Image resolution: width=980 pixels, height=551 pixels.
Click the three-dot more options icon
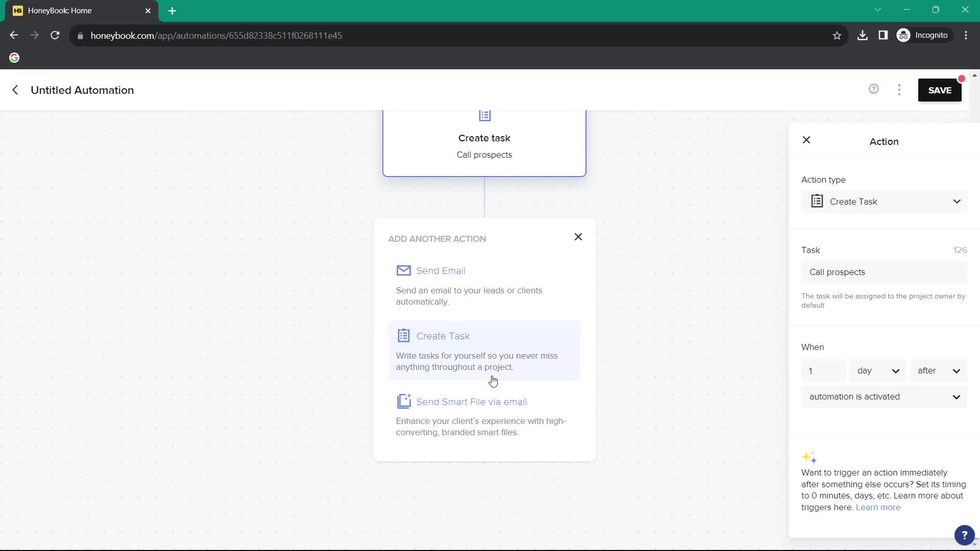coord(900,89)
